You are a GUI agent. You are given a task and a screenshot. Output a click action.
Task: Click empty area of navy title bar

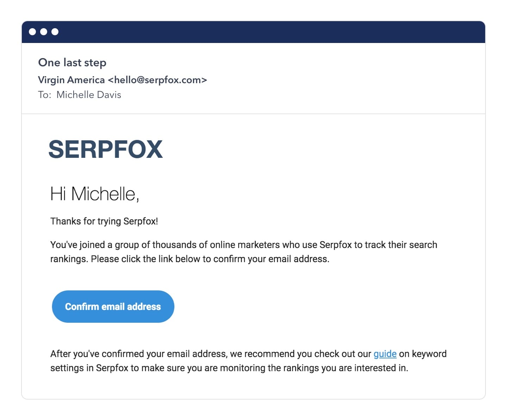coord(268,32)
